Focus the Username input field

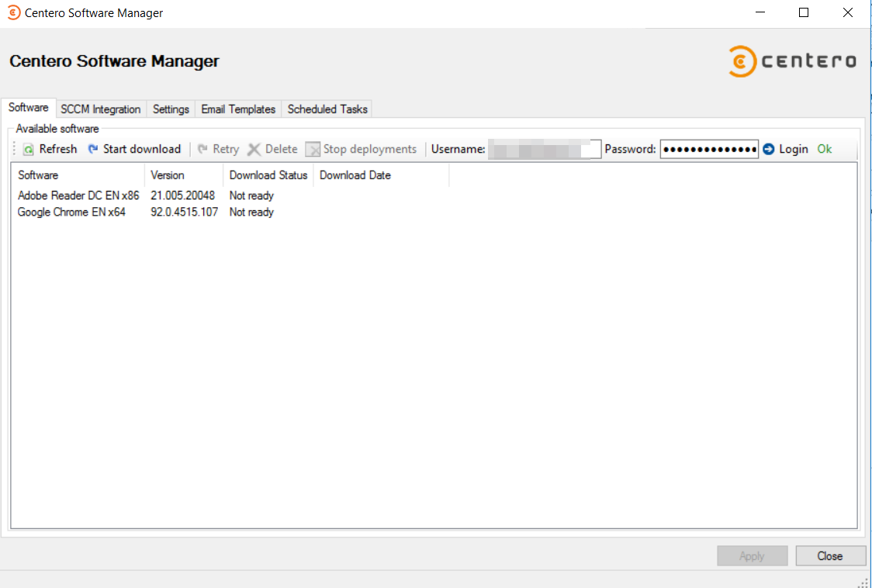tap(545, 149)
